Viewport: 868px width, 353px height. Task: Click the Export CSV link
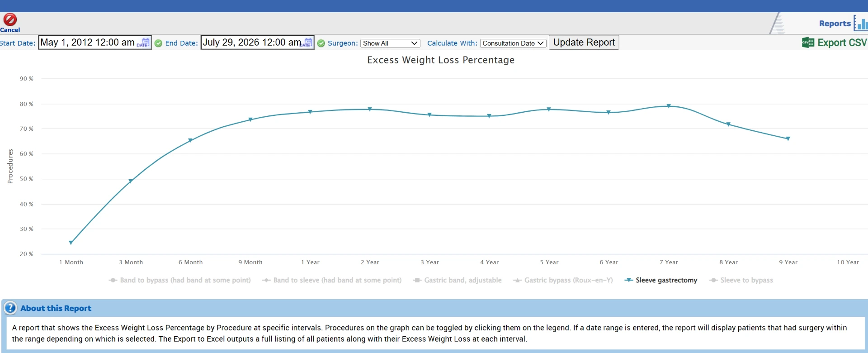(842, 43)
